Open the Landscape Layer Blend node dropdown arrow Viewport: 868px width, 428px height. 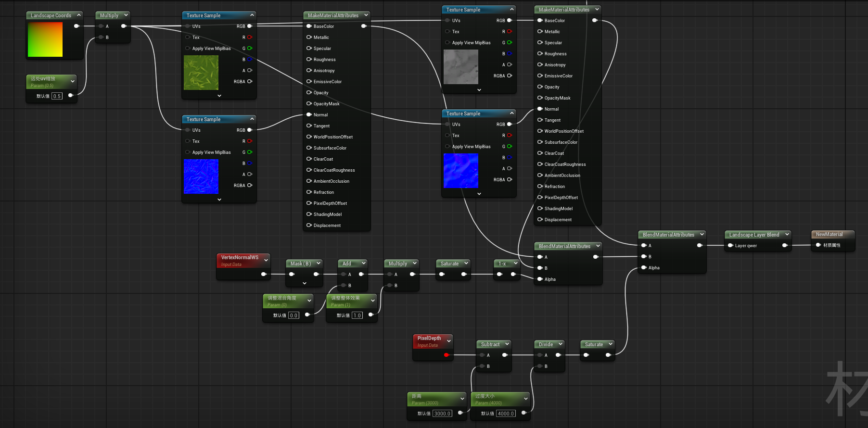(x=787, y=235)
